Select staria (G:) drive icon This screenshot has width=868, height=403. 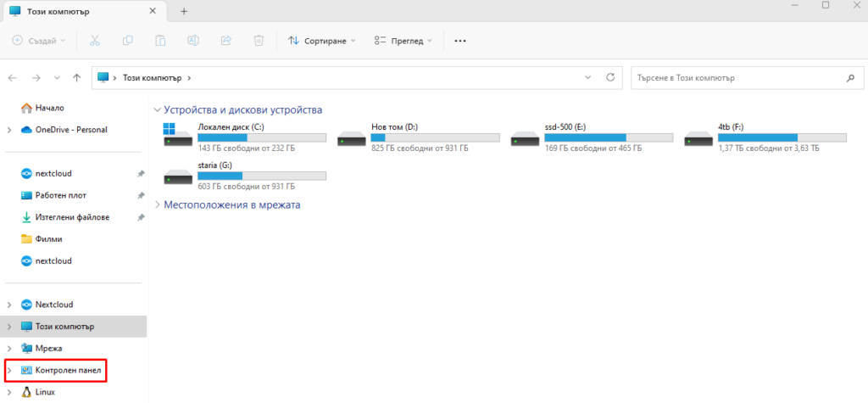(x=177, y=176)
